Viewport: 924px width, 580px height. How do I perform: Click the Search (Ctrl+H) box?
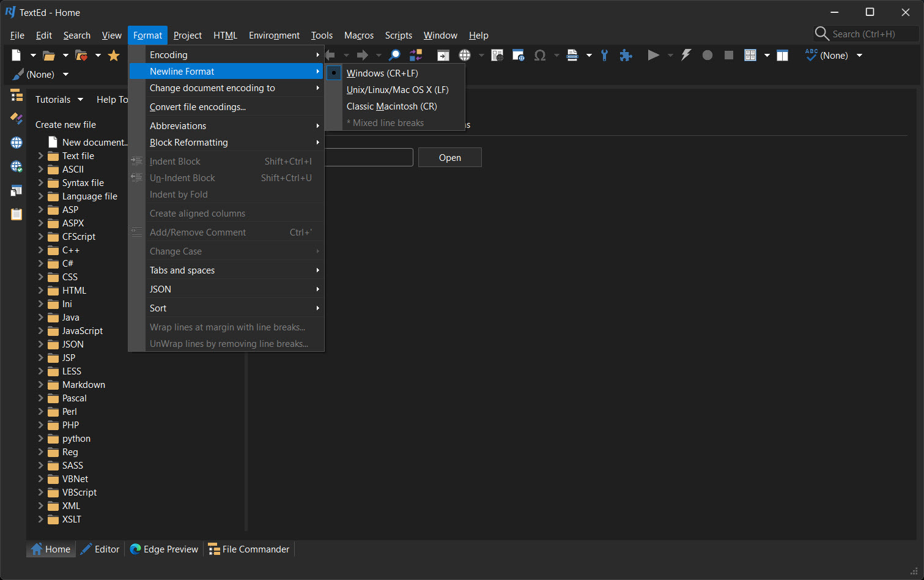[867, 34]
